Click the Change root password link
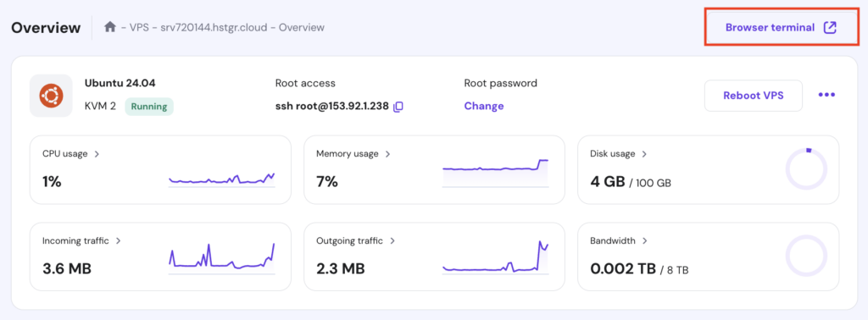 coord(484,106)
